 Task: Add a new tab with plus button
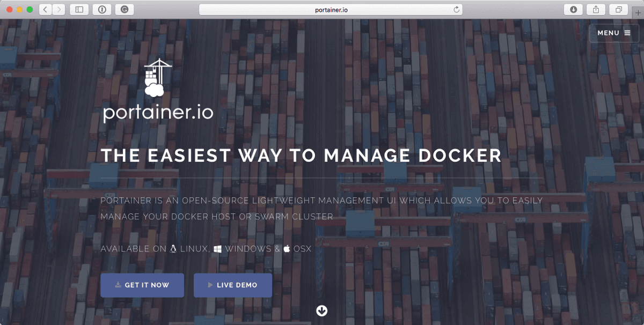[x=638, y=13]
